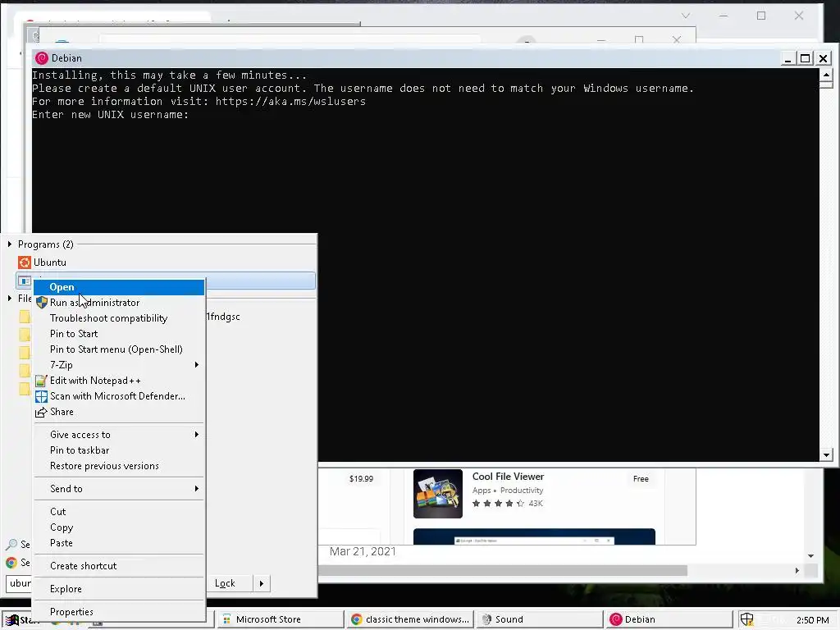This screenshot has height=630, width=840.
Task: Click the Free label for Cool File Viewer
Action: (x=641, y=478)
